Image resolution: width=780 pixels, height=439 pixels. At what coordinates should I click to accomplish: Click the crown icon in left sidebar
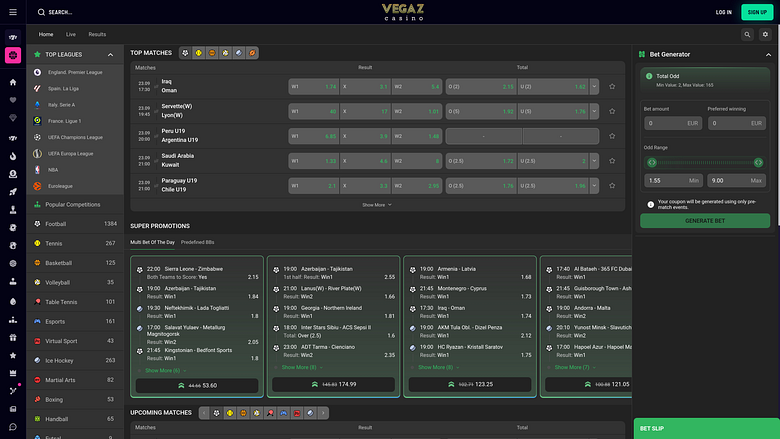point(13,373)
